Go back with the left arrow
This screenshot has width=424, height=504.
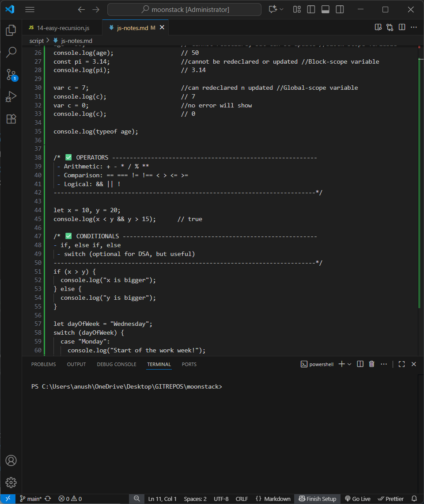(81, 10)
